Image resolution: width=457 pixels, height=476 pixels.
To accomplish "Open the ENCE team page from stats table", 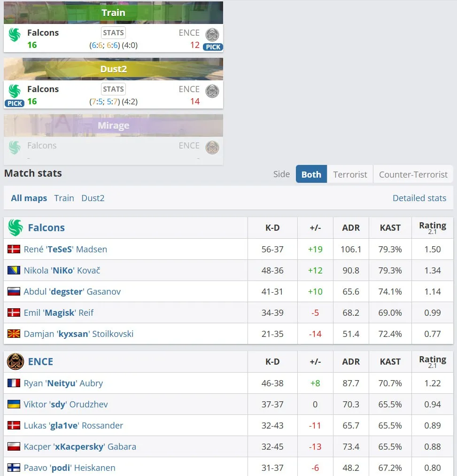I will tap(41, 361).
